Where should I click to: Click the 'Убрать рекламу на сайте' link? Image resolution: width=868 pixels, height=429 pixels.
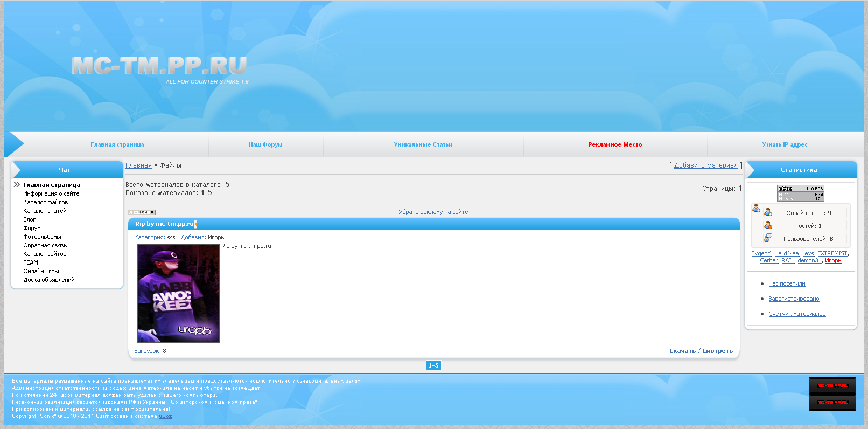tap(433, 212)
